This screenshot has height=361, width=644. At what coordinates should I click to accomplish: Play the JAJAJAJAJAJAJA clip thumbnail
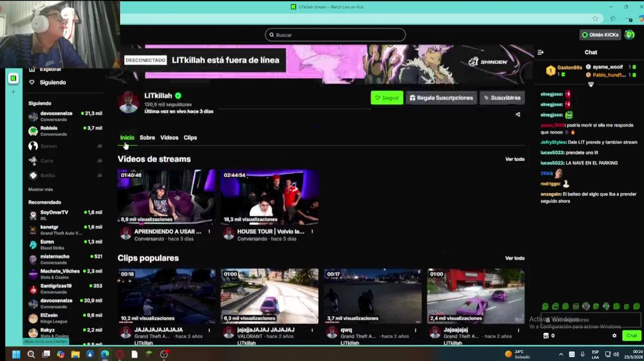tap(167, 296)
